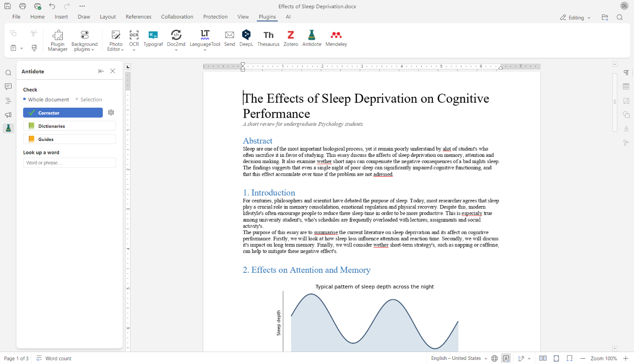Toggle Fit to width in status bar
Image resolution: width=634 pixels, height=364 pixels.
coord(570,358)
